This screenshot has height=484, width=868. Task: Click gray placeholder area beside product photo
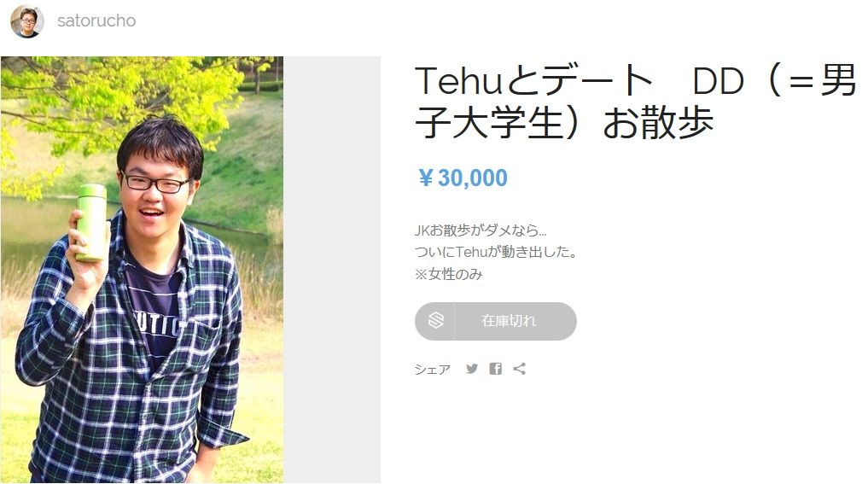point(332,270)
